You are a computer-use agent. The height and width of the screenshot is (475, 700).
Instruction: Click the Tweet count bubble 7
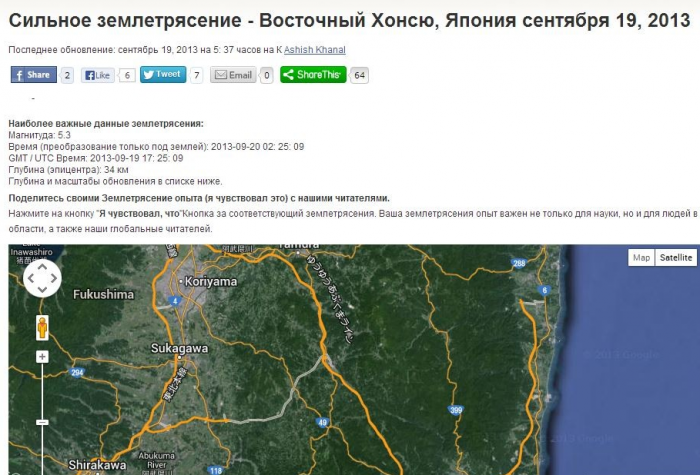coord(197,75)
